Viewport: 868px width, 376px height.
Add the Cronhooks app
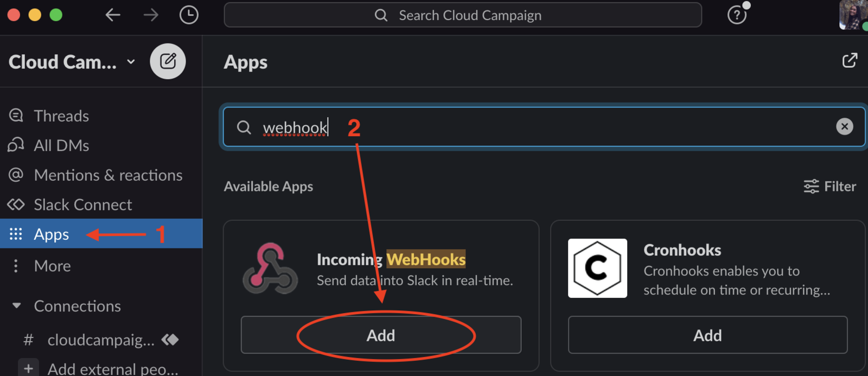(x=707, y=335)
